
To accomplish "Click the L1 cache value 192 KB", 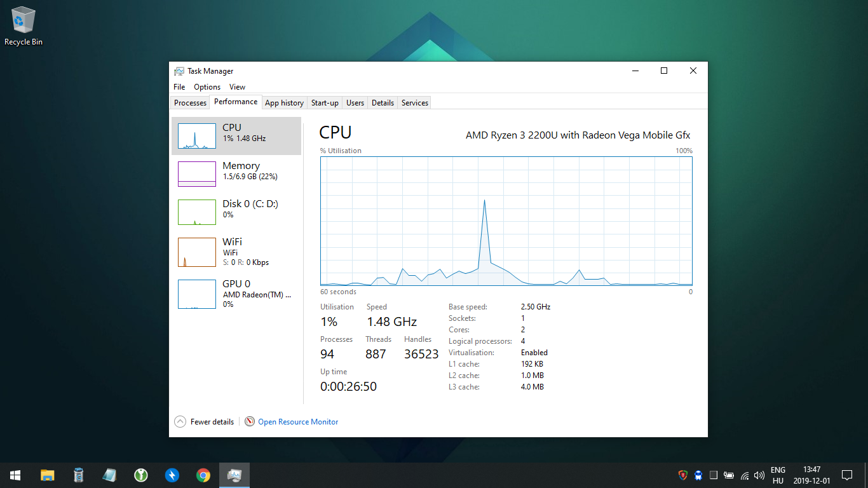I will 532,364.
